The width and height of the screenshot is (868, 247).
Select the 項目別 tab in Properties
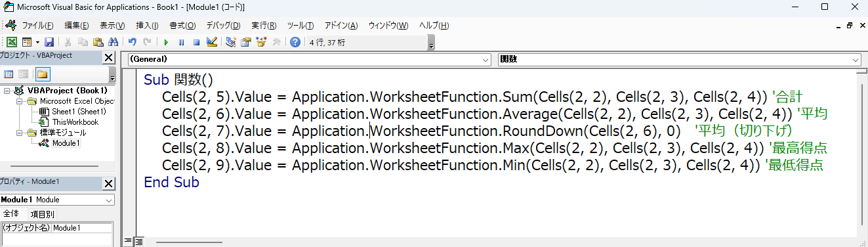(42, 214)
